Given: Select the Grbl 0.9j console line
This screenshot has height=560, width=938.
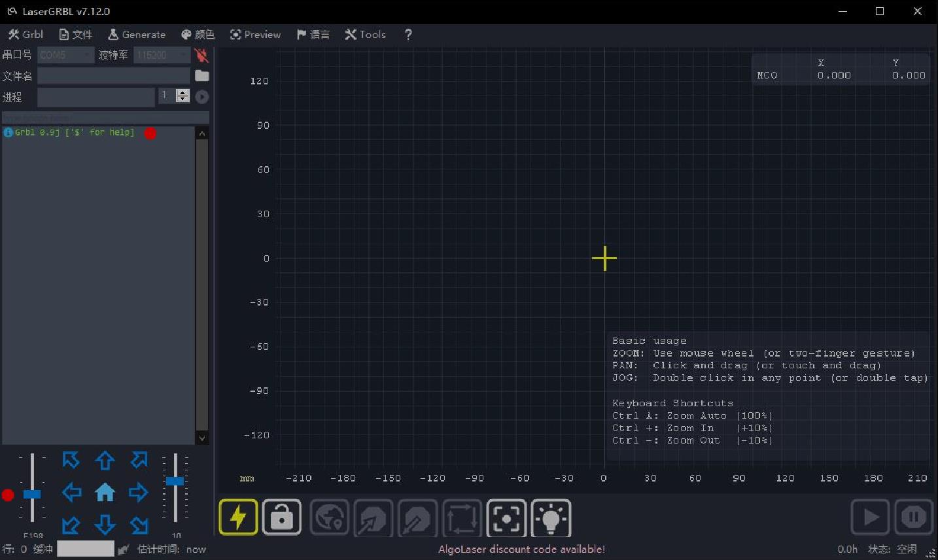Looking at the screenshot, I should click(x=75, y=133).
